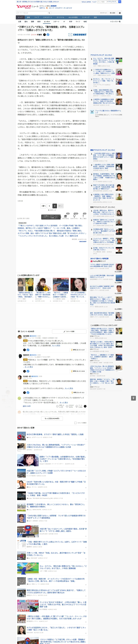
Task: Click the トピックス一覧 link
Action: coord(115,21)
